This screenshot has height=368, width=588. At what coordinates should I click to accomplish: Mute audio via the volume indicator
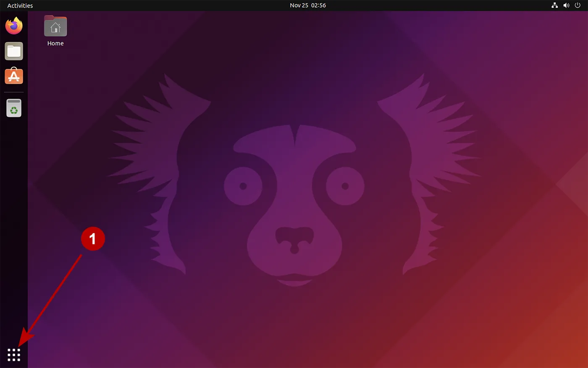tap(566, 5)
